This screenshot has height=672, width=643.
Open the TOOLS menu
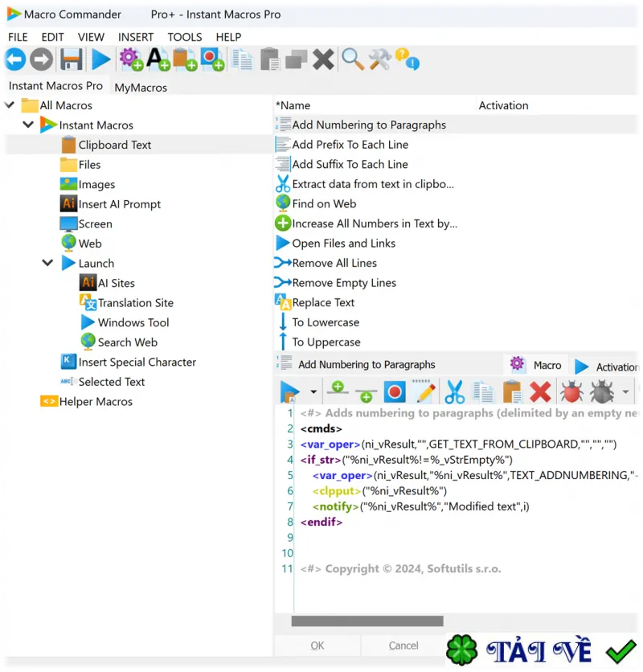coord(185,37)
